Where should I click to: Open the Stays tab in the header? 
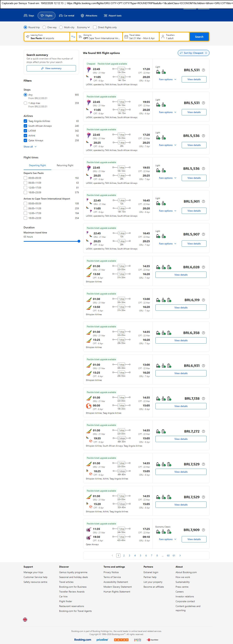pos(29,16)
